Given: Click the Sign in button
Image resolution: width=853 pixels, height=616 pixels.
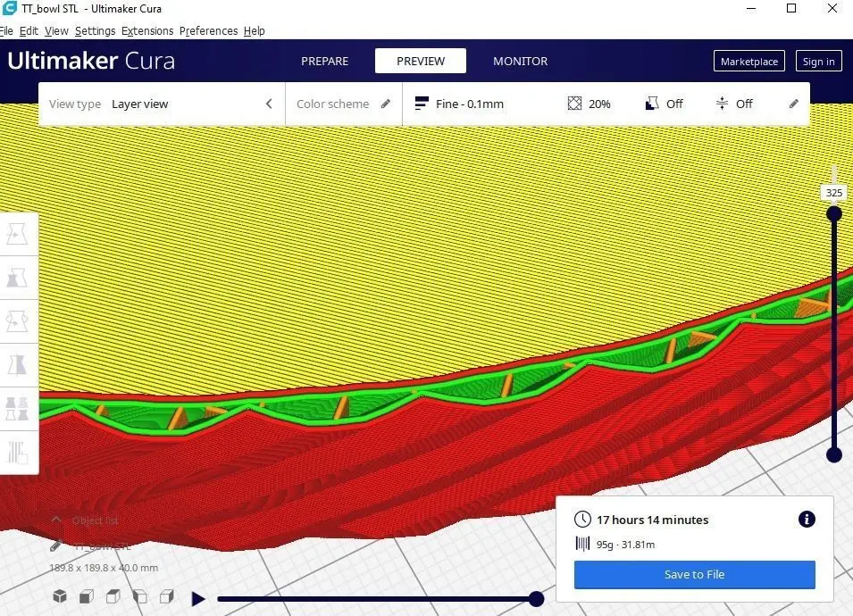Looking at the screenshot, I should click(818, 62).
